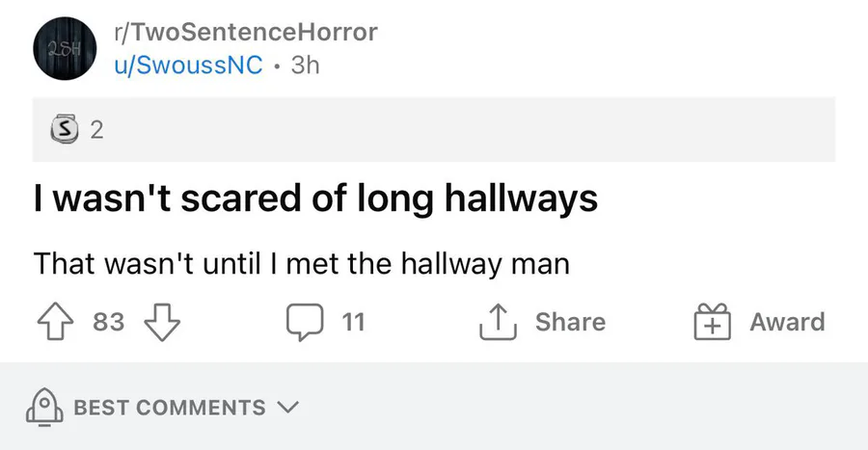Open the u/SwoussNC user profile
Image resolution: width=868 pixels, height=450 pixels.
[x=188, y=65]
